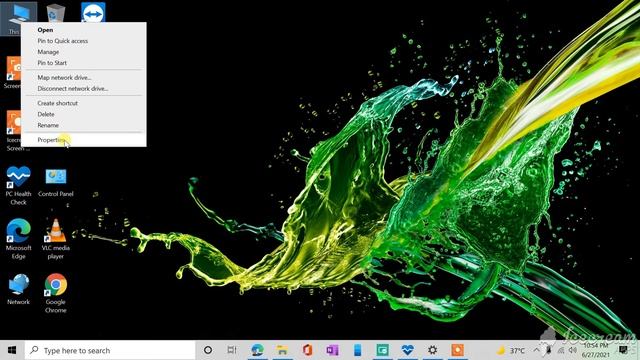Open Office from the taskbar
The width and height of the screenshot is (640, 360).
click(x=307, y=350)
